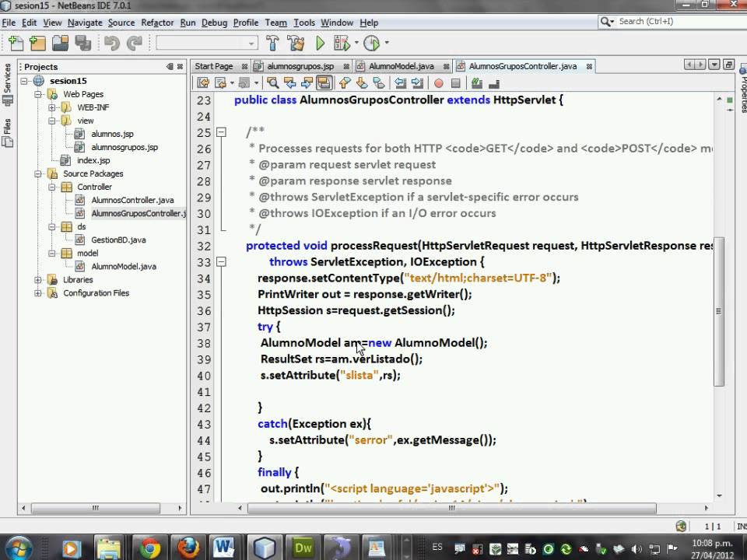Click the Uncomment icon in editor toolbar
The image size is (747, 560).
click(x=494, y=84)
